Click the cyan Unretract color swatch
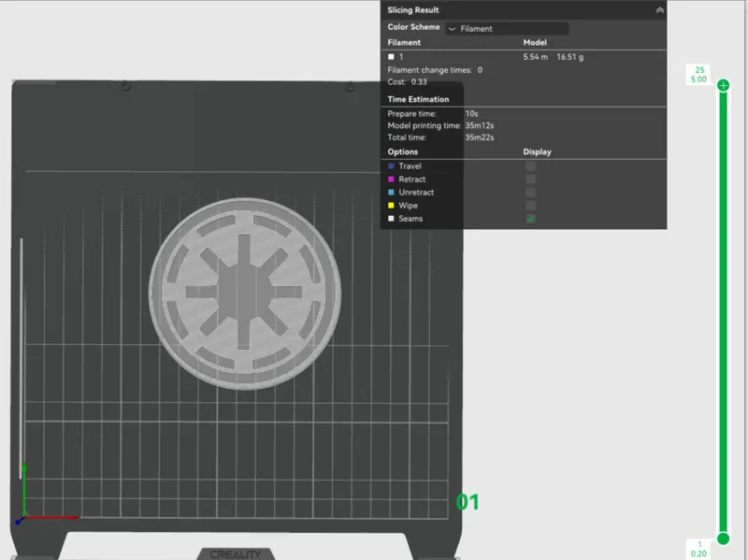This screenshot has height=560, width=748. click(391, 193)
